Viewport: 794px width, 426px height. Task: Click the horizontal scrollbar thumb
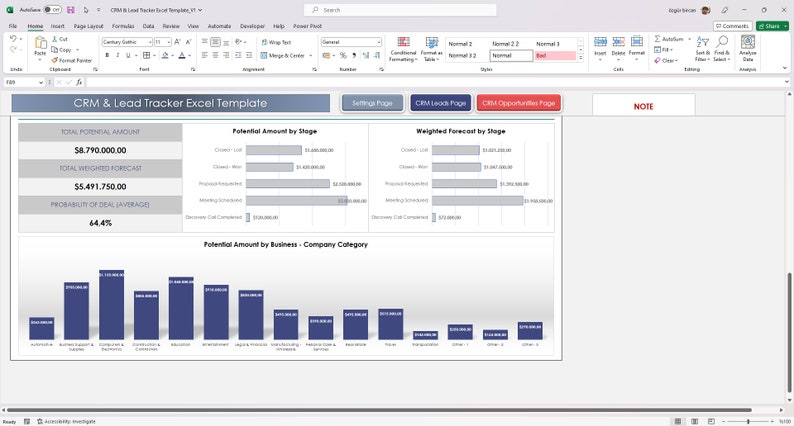pos(379,410)
